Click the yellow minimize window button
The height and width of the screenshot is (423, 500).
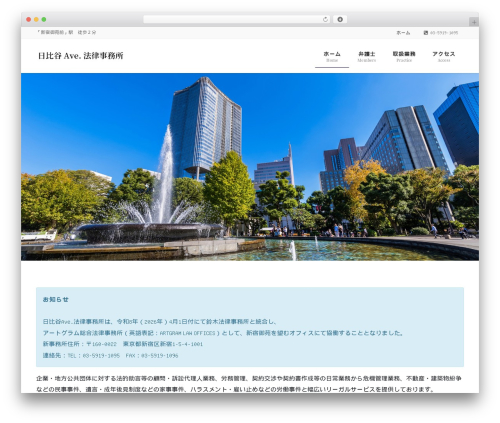(36, 19)
